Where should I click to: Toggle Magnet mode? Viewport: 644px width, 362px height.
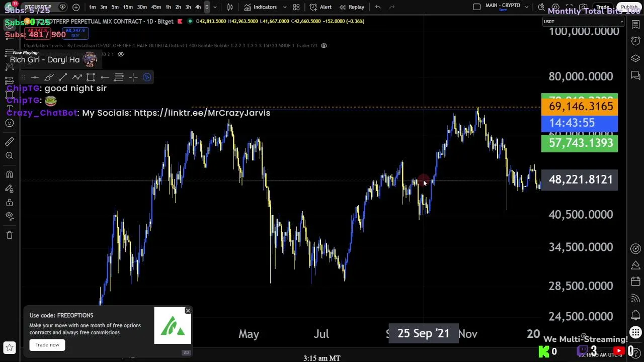point(9,174)
